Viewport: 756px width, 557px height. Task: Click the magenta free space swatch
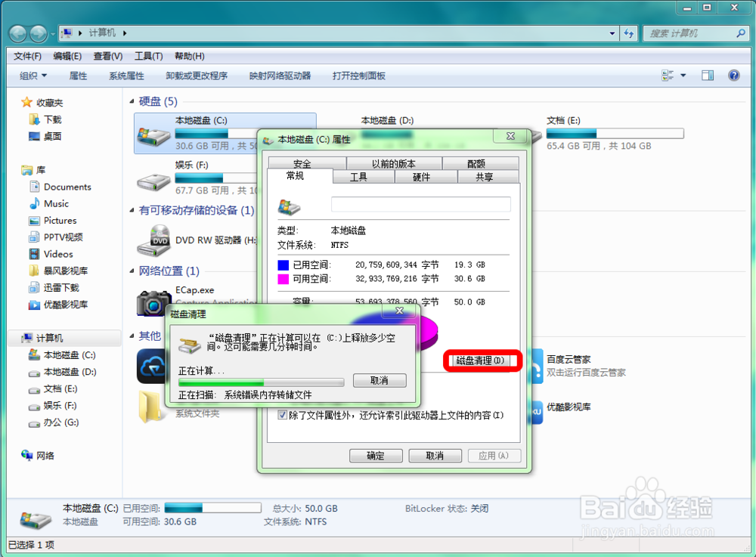[x=283, y=278]
